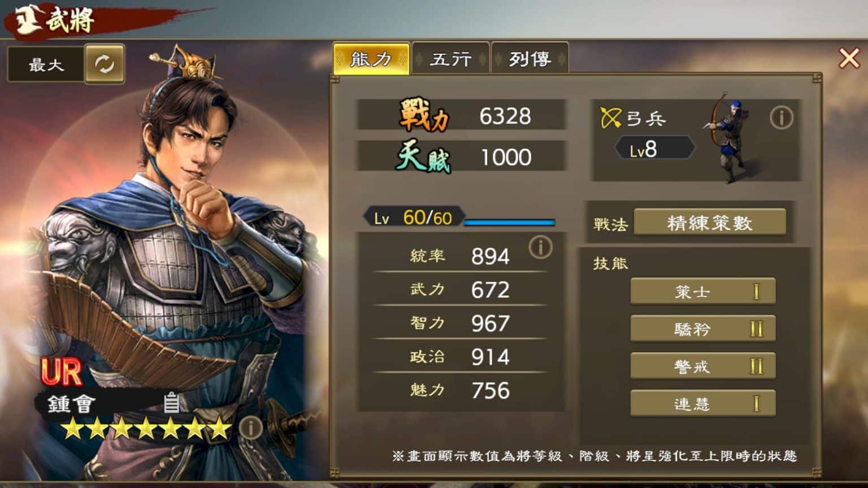The height and width of the screenshot is (488, 868).
Task: Select the 能力 tab
Action: pyautogui.click(x=371, y=59)
